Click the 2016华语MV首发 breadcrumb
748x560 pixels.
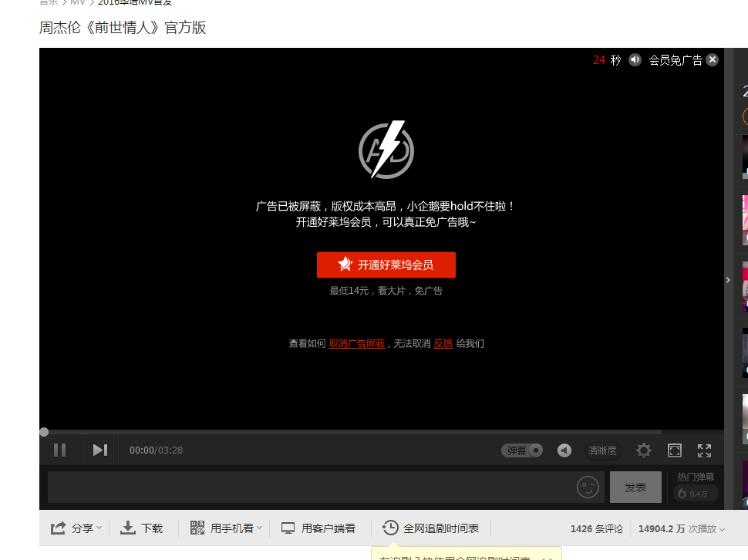point(135,2)
